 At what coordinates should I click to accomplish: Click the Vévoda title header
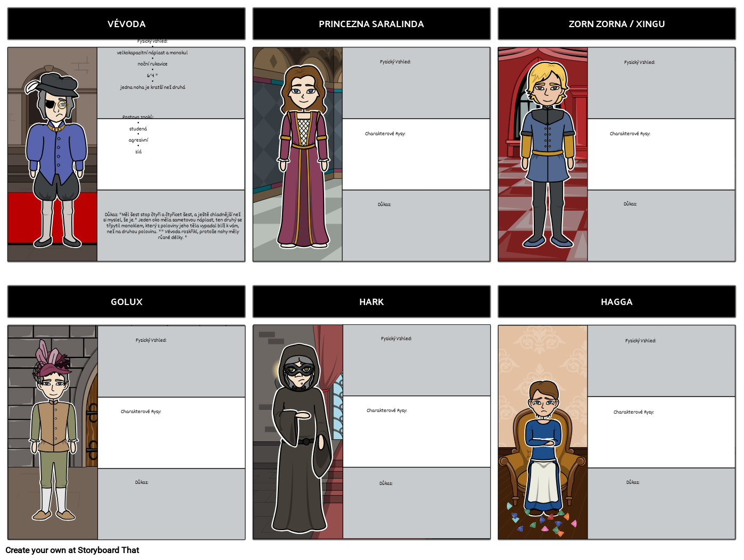click(126, 23)
